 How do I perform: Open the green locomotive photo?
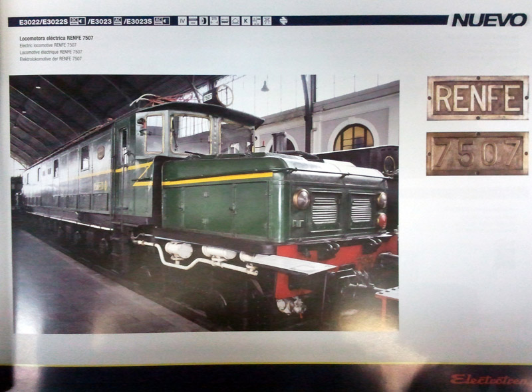(x=205, y=203)
